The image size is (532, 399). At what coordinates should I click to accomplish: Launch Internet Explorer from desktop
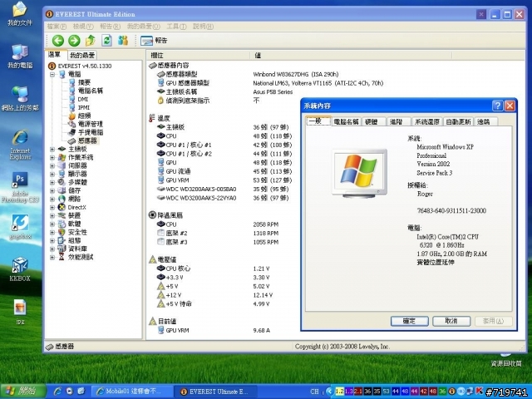(20, 145)
